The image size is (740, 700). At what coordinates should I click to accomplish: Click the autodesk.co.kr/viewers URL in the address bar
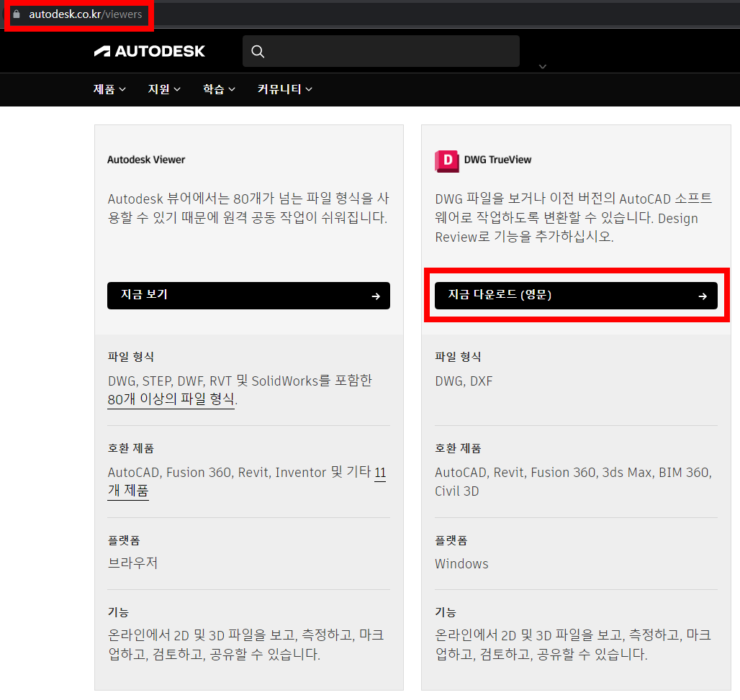tap(86, 14)
